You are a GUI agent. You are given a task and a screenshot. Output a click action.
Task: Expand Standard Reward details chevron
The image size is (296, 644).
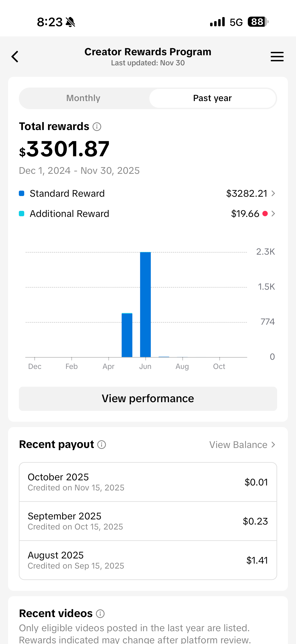coord(273,194)
